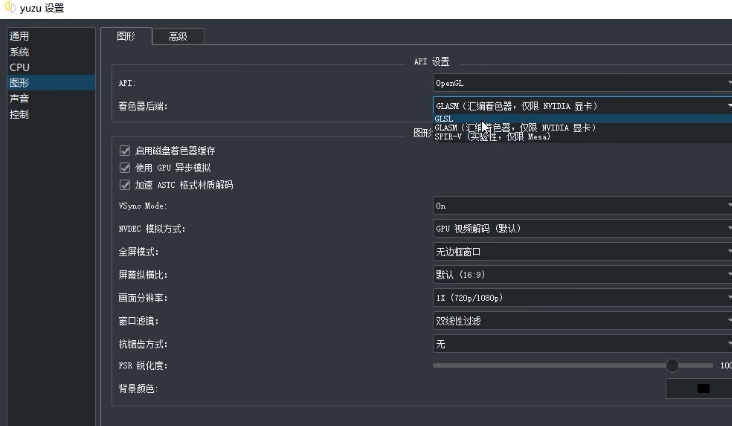Image resolution: width=732 pixels, height=426 pixels.
Task: Switch to the 高级 tab
Action: (x=178, y=36)
